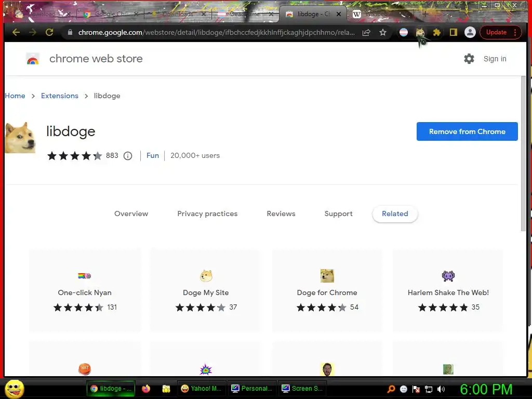
Task: Click the colorful starburst extension icon
Action: pos(206,369)
